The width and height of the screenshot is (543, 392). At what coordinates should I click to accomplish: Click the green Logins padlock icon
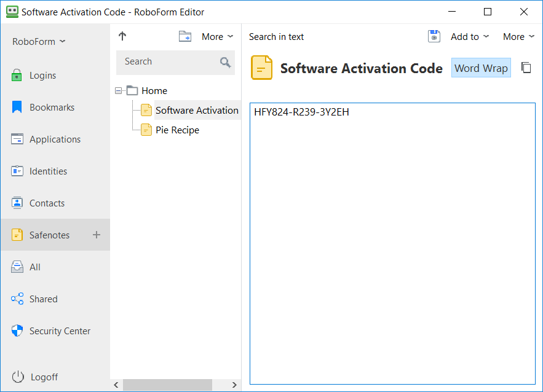(x=17, y=75)
